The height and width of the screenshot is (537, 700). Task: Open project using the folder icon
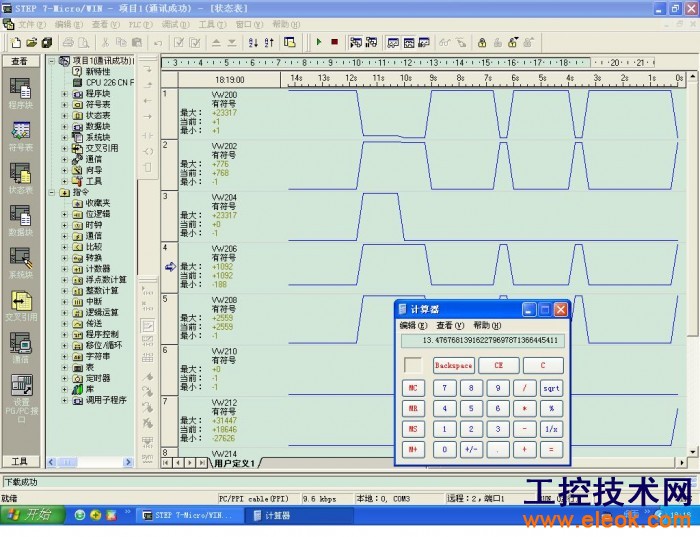(x=31, y=43)
